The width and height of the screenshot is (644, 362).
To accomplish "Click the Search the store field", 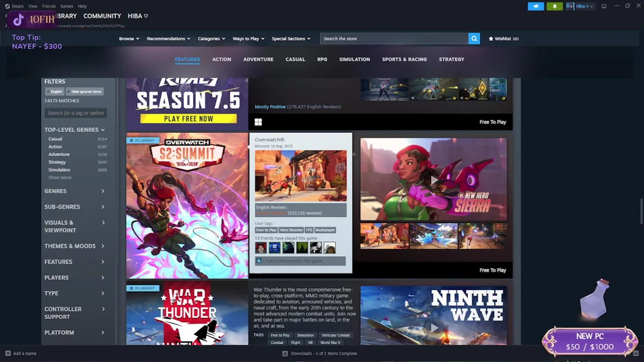I will [x=394, y=39].
